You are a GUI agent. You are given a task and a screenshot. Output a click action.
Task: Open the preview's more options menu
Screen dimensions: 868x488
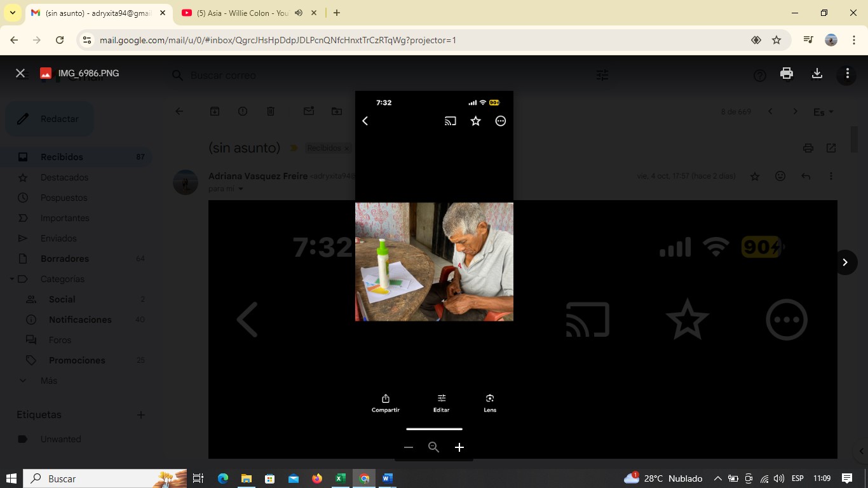coord(847,74)
